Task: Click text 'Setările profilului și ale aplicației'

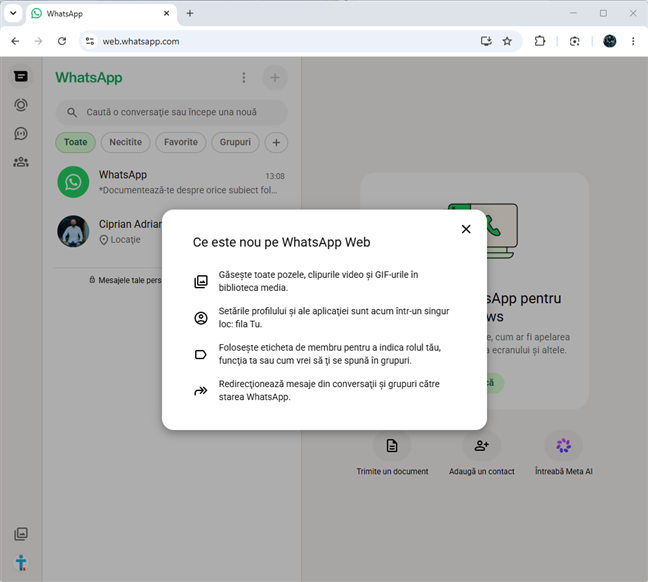Action: [x=284, y=311]
